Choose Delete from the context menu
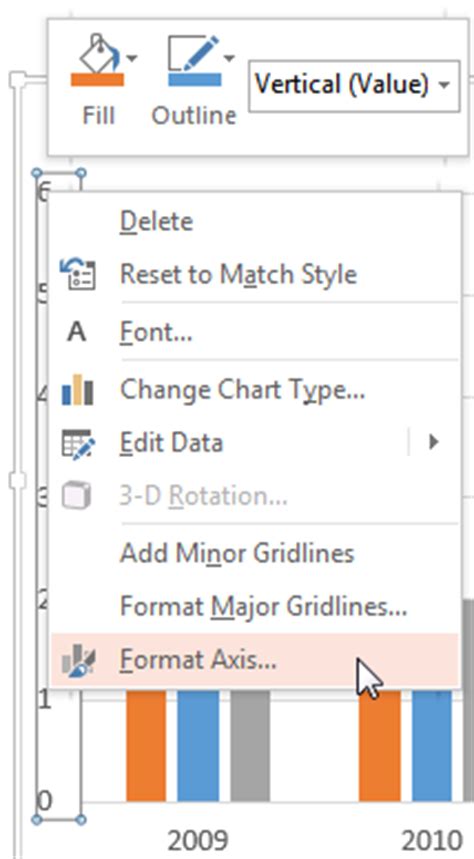Image resolution: width=474 pixels, height=859 pixels. click(156, 221)
